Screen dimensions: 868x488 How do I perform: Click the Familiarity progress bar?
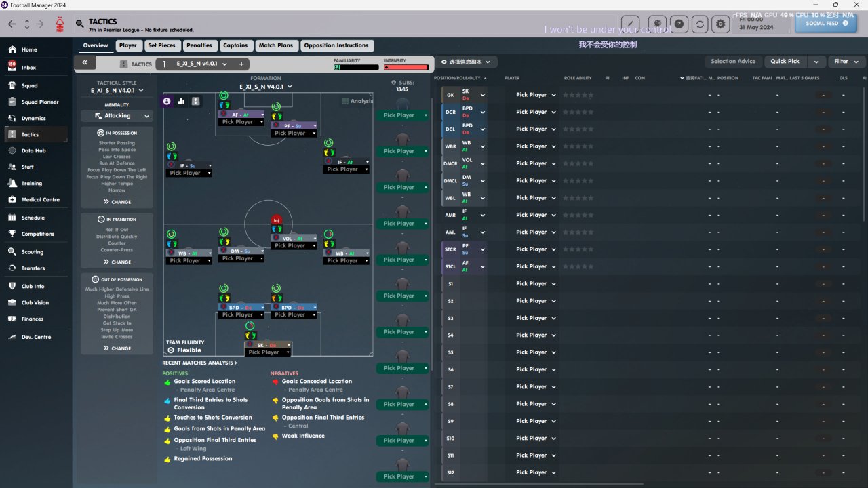[356, 67]
